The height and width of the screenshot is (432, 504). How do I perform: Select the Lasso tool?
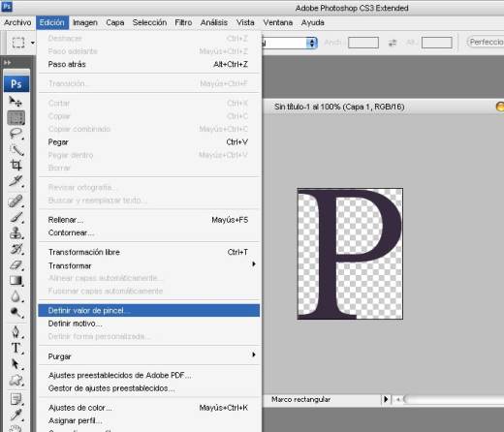(16, 134)
